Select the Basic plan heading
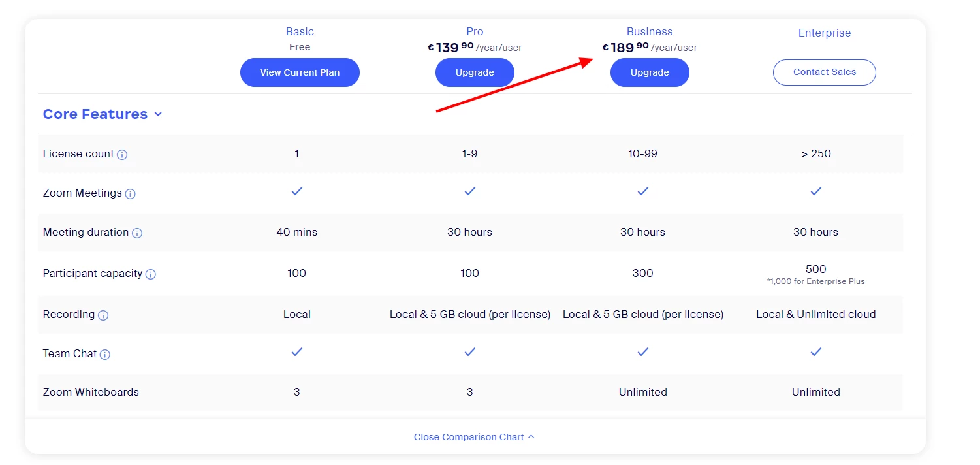Screen dimensions: 980x465 [x=300, y=31]
